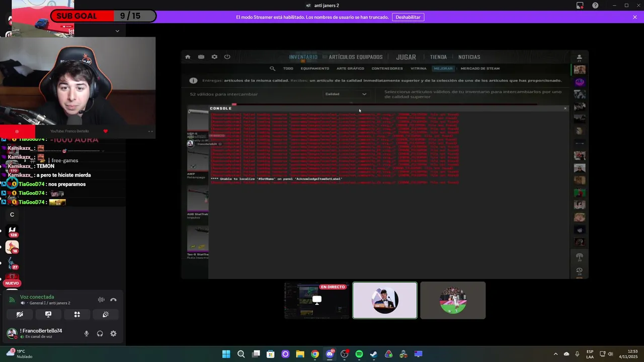Screen dimensions: 644x362
Task: Select the server folder labeled C
Action: (x=12, y=215)
